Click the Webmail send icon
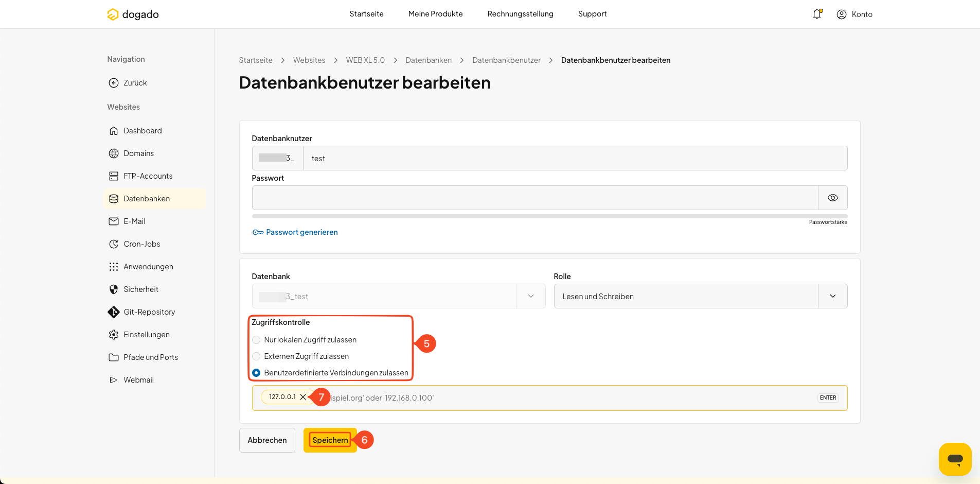This screenshot has width=980, height=484. pos(114,380)
